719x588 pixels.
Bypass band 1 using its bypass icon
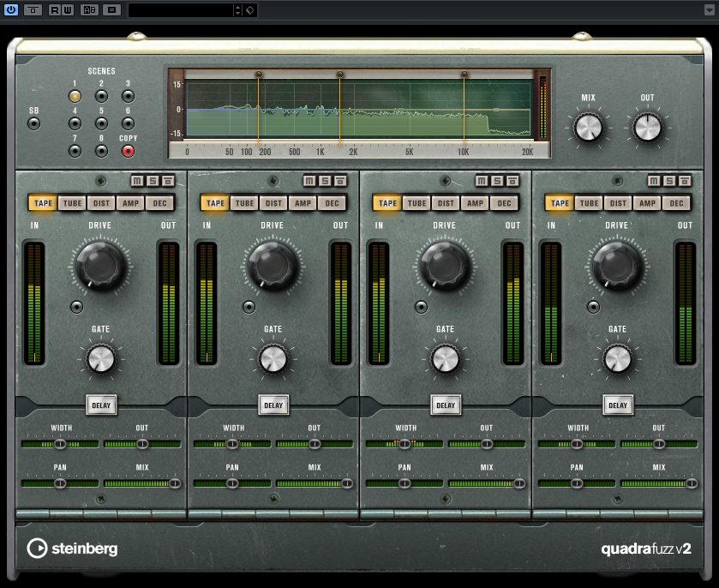[x=168, y=181]
